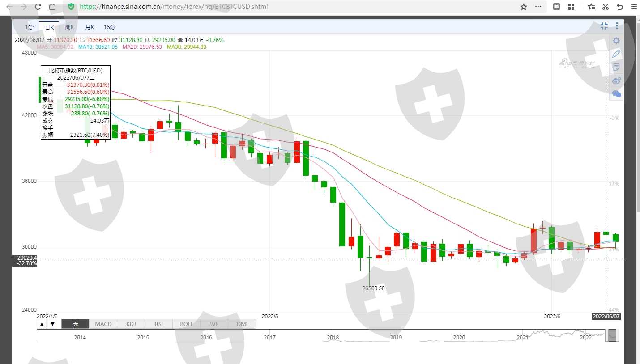Enable the DMI indicator
Viewport: 640px width, 364px height.
point(242,324)
